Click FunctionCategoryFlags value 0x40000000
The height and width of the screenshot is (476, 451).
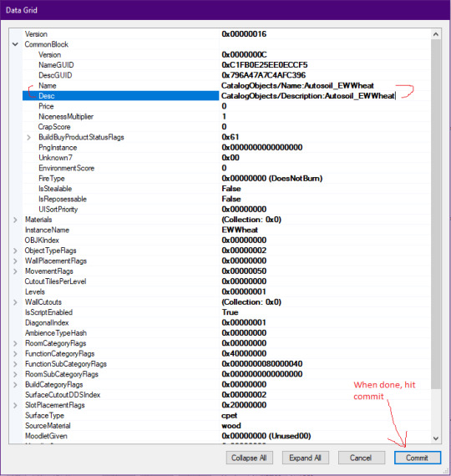244,354
